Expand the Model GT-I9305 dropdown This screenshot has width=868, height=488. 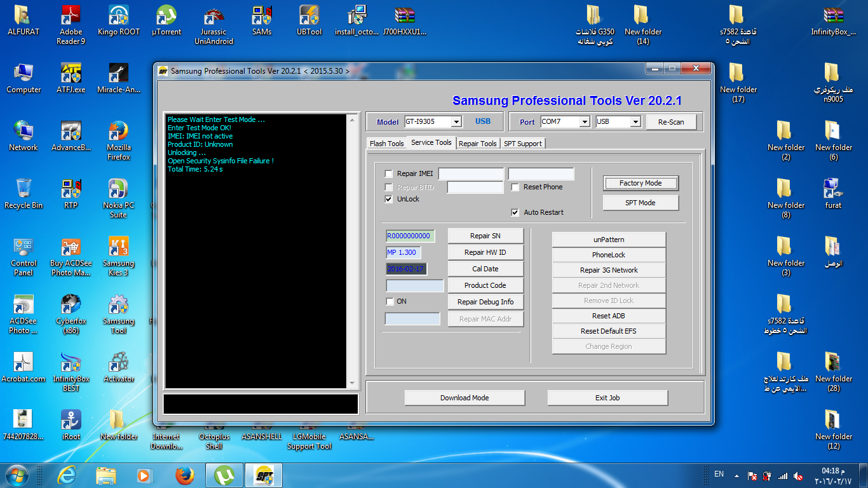click(x=456, y=121)
